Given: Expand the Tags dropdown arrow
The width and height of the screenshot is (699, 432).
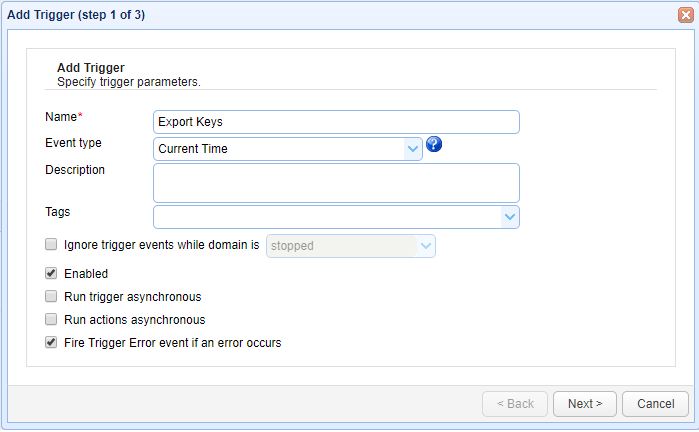Looking at the screenshot, I should click(510, 217).
